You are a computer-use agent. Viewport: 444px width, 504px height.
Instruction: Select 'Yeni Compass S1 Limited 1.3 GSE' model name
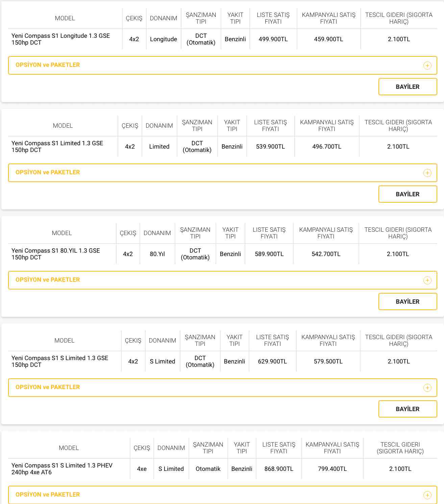57,143
